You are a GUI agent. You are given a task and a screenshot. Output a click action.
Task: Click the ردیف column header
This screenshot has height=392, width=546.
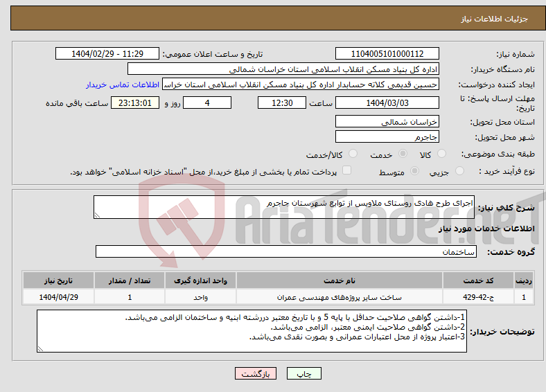pos(524,280)
